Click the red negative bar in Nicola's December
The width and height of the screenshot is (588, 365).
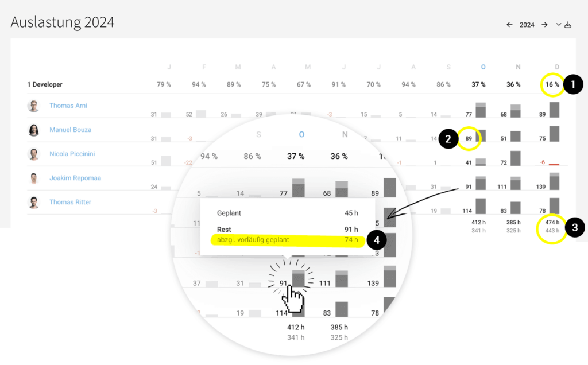click(554, 164)
